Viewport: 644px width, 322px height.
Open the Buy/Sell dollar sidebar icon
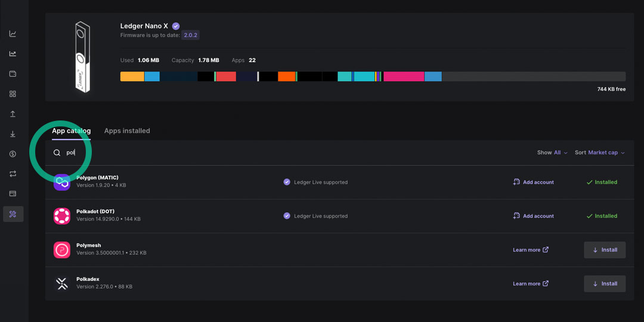tap(13, 154)
